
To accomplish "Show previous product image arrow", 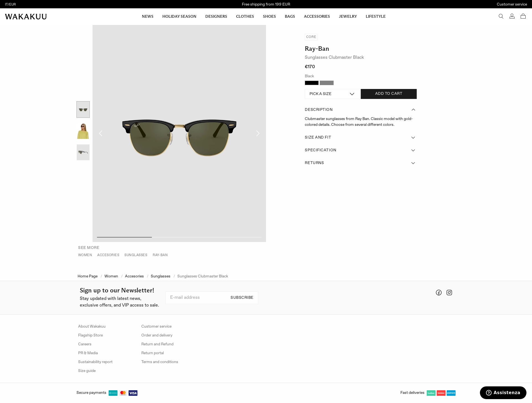I will pos(101,133).
